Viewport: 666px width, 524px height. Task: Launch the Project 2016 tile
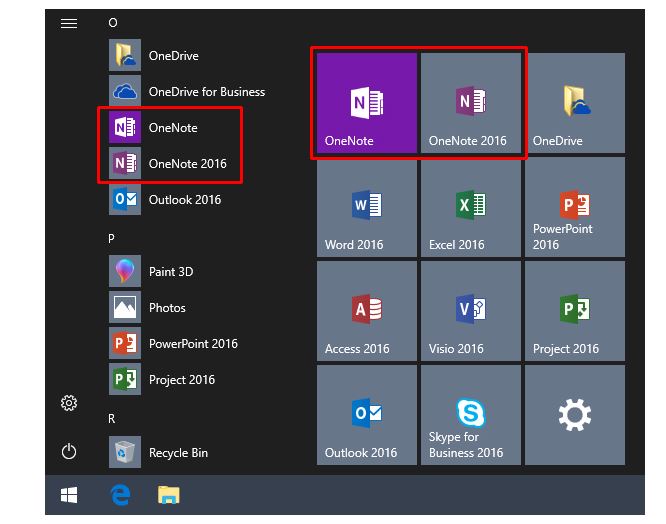[575, 311]
